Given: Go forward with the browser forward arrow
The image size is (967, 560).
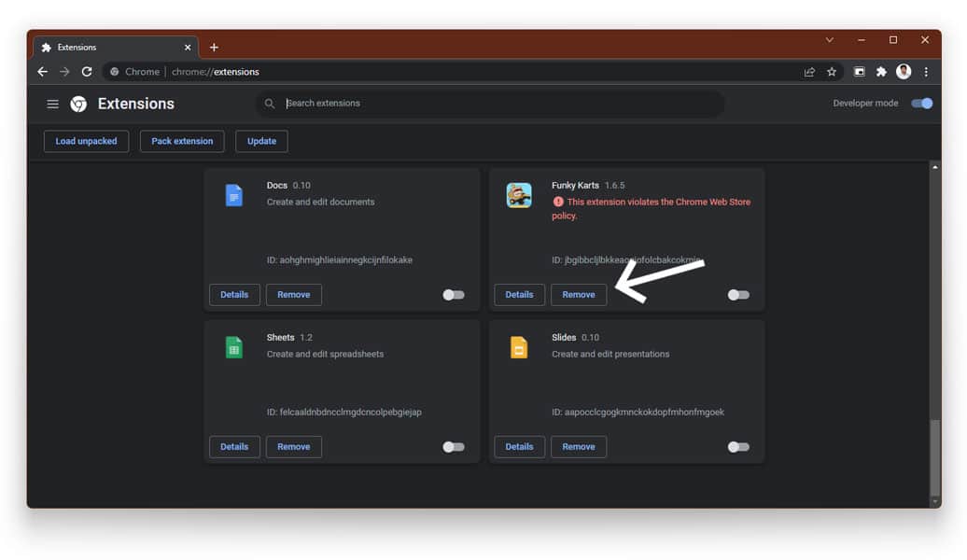Looking at the screenshot, I should click(x=64, y=72).
